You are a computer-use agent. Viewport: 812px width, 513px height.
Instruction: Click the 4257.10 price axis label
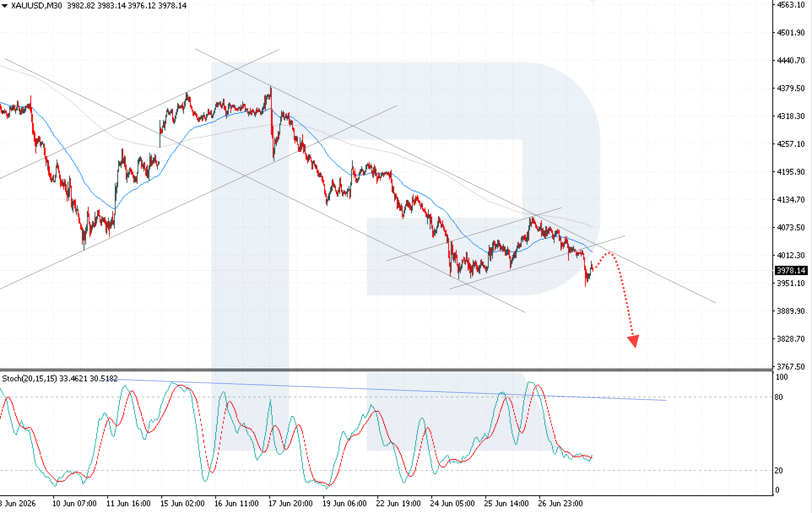(791, 144)
